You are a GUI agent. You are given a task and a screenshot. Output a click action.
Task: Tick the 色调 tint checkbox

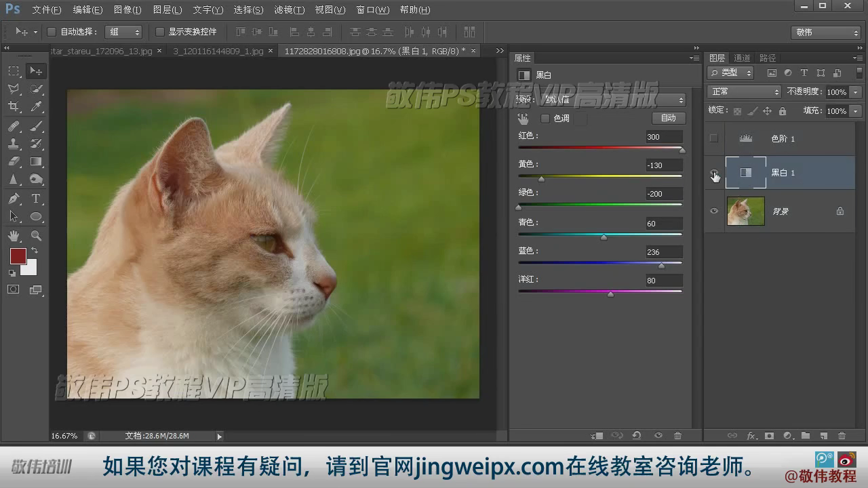(x=545, y=119)
